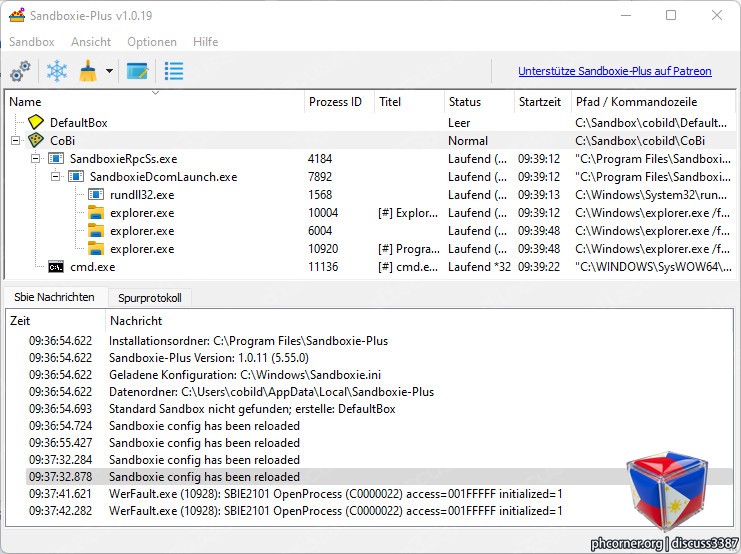Click the cmd.exe console icon

(x=56, y=267)
